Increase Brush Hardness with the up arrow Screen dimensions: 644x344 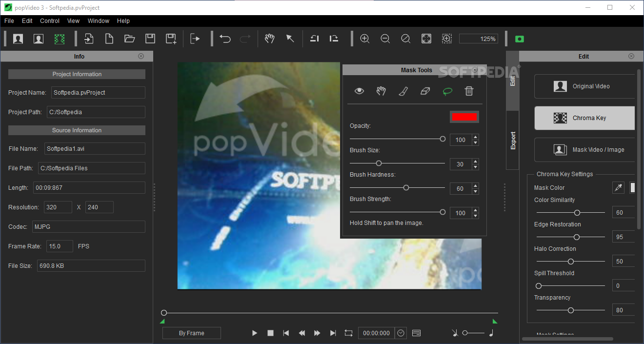(476, 186)
